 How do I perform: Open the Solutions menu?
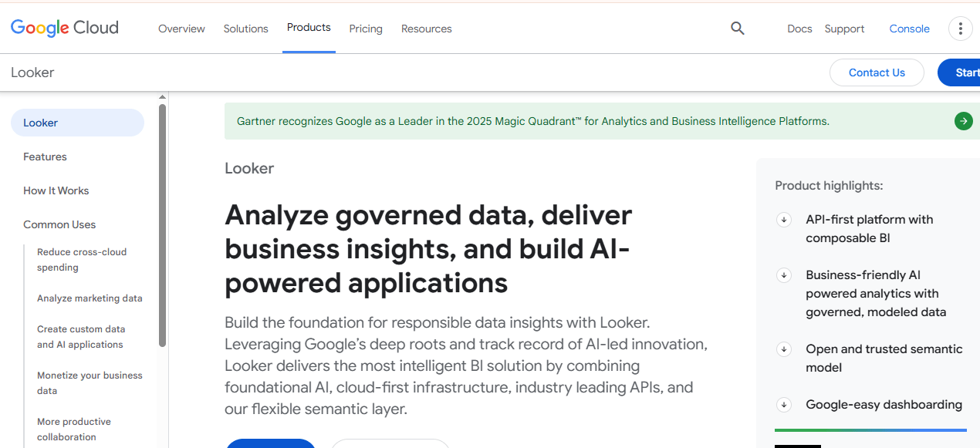pos(245,29)
